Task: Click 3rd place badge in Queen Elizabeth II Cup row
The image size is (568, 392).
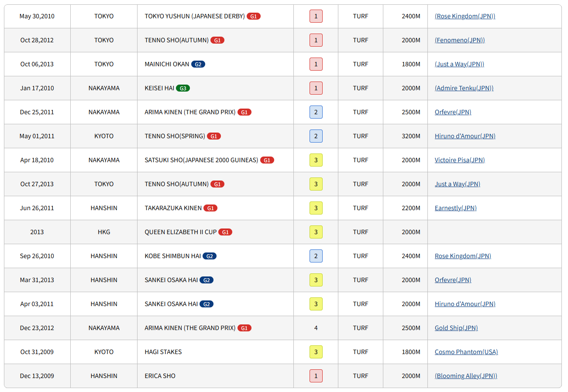Action: tap(316, 232)
